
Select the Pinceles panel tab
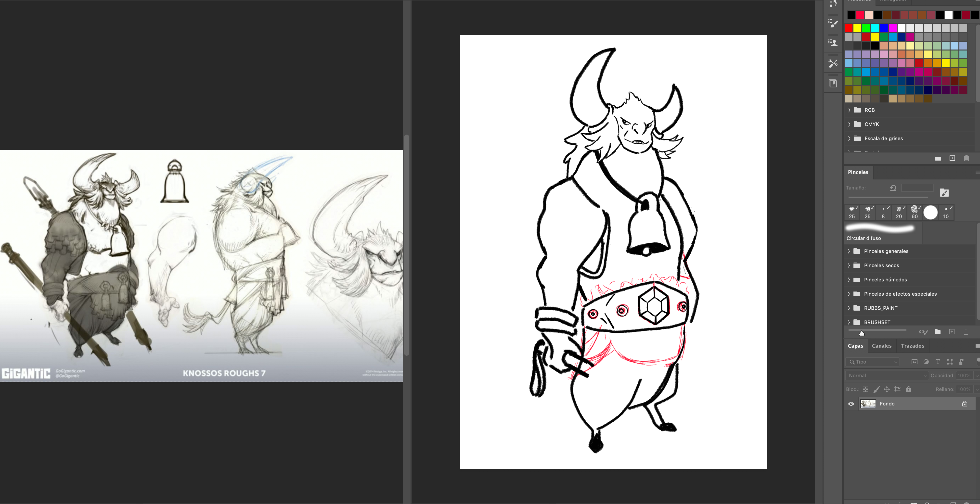point(858,172)
